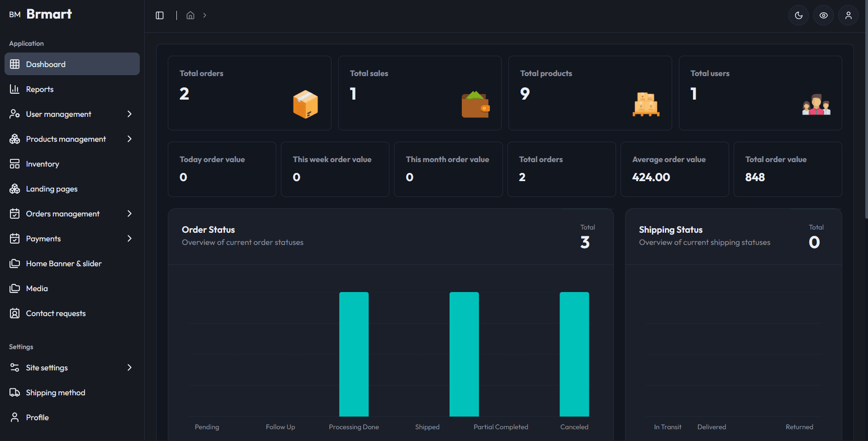The image size is (868, 441).
Task: Click the Profile link in Settings
Action: pos(37,417)
